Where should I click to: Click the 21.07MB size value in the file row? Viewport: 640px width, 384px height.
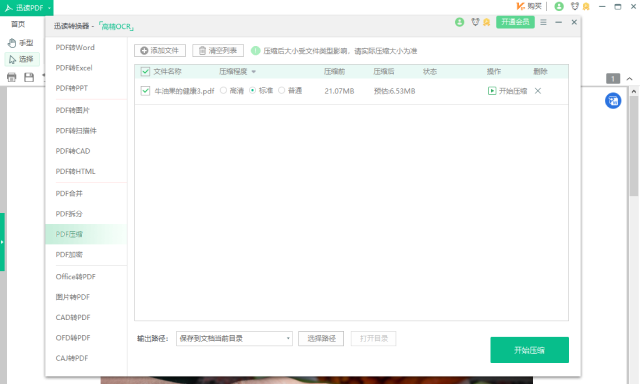pyautogui.click(x=339, y=91)
